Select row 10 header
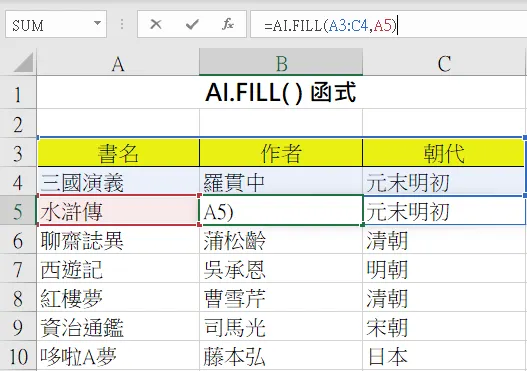This screenshot has height=371, width=527. (18, 356)
